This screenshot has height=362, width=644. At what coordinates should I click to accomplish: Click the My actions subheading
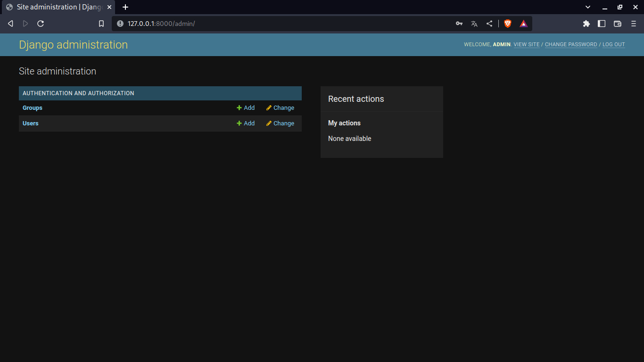(344, 123)
